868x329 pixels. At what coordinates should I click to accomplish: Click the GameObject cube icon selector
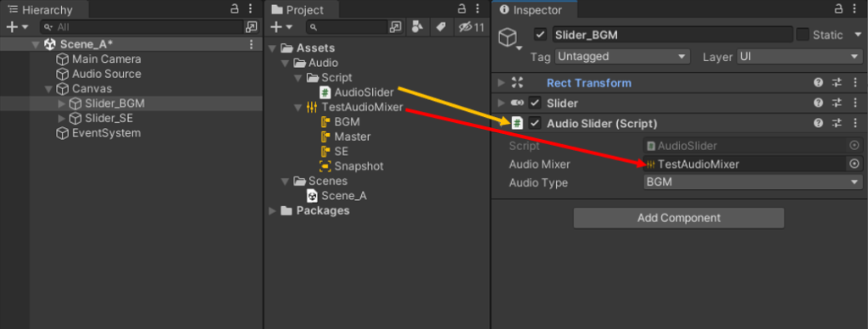[x=509, y=39]
